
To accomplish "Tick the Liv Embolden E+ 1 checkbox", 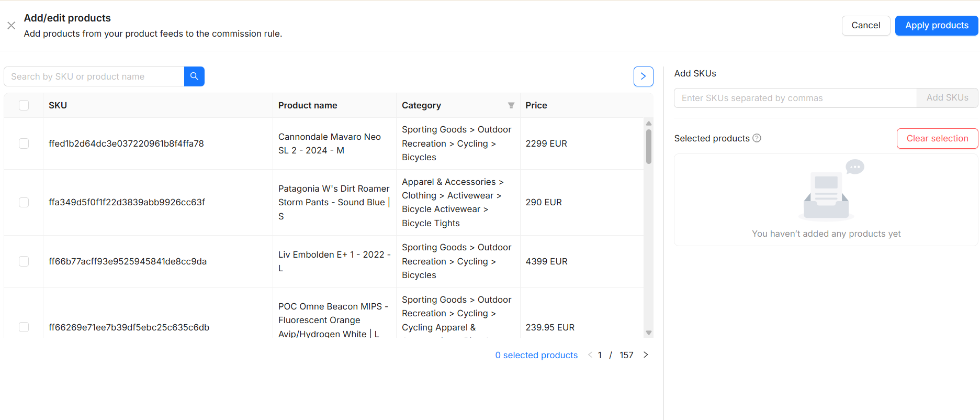I will click(24, 261).
